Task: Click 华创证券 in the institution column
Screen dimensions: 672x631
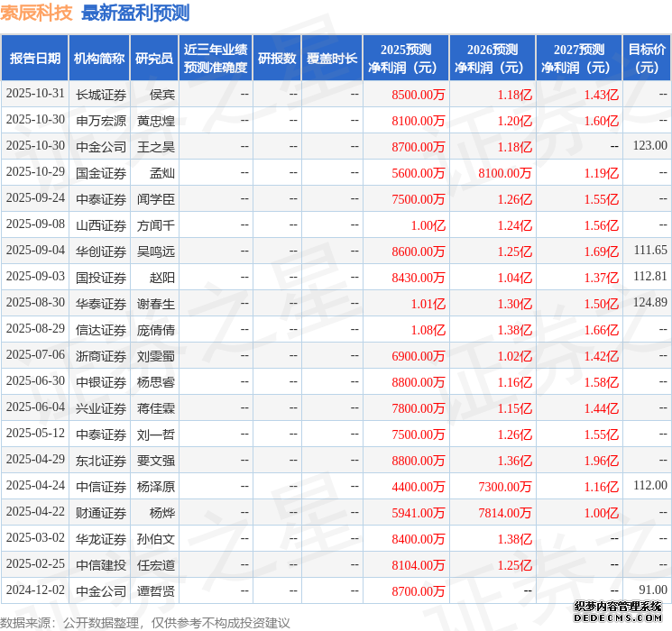Action: (100, 251)
